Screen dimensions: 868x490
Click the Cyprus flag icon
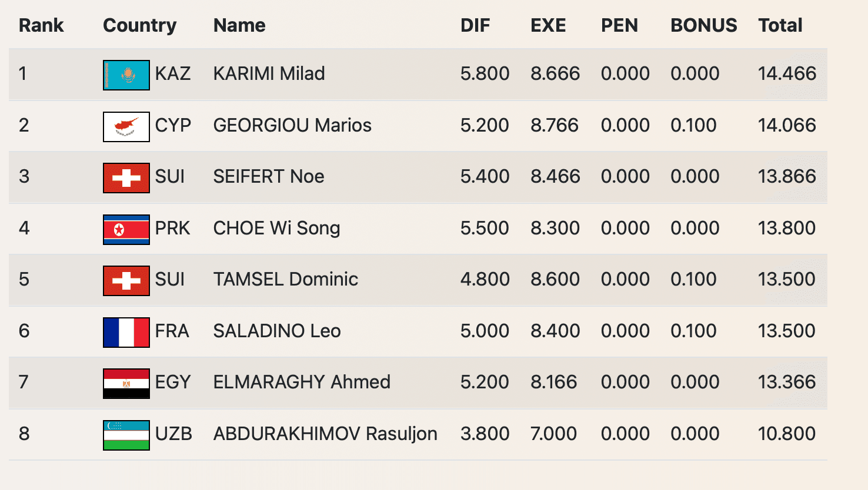pyautogui.click(x=126, y=126)
